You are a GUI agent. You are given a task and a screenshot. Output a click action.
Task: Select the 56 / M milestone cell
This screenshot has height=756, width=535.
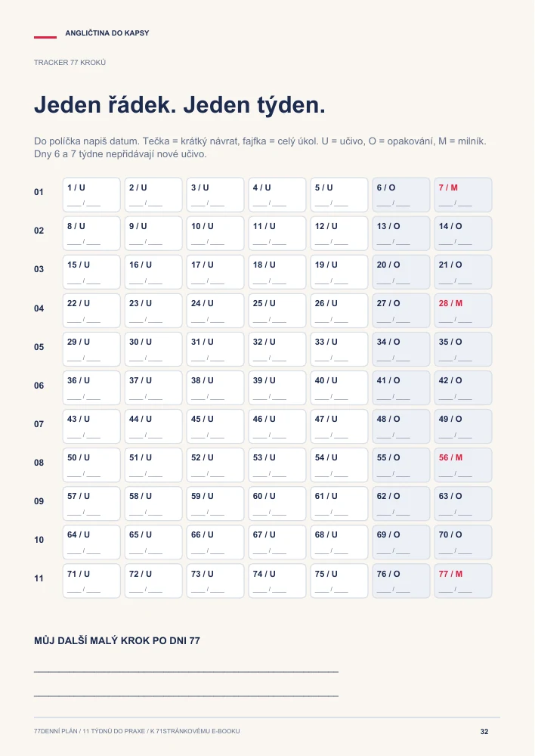pos(463,465)
